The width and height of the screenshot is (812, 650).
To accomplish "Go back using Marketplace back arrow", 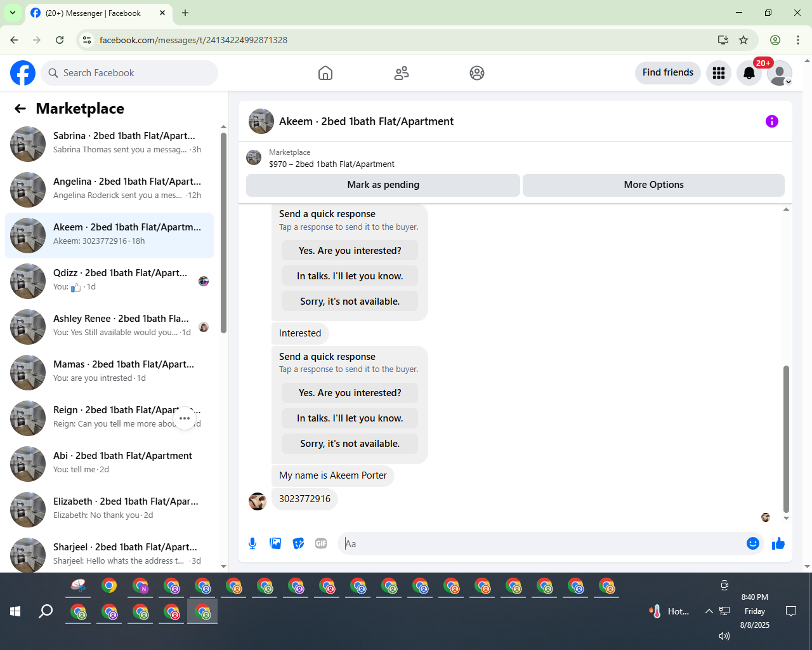I will (x=20, y=109).
